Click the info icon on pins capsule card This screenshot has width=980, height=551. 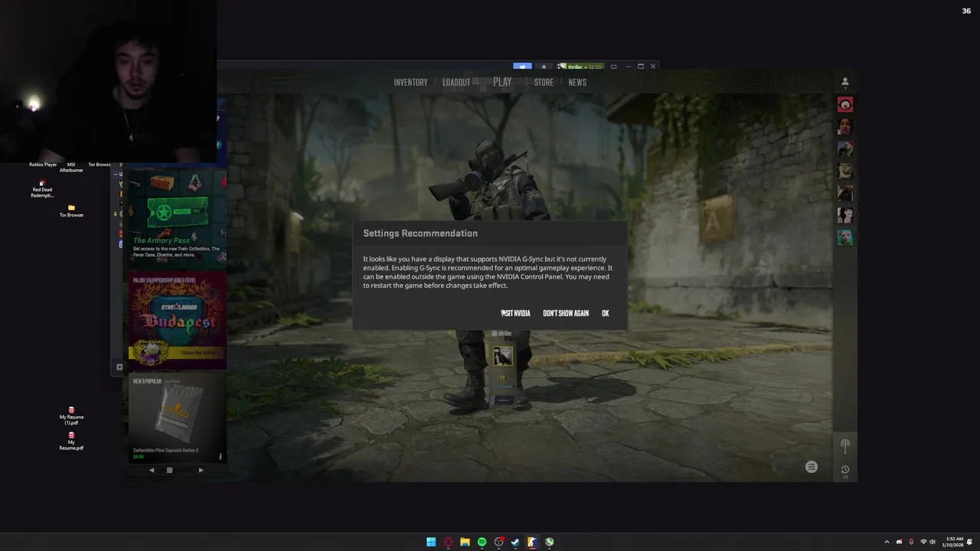220,457
